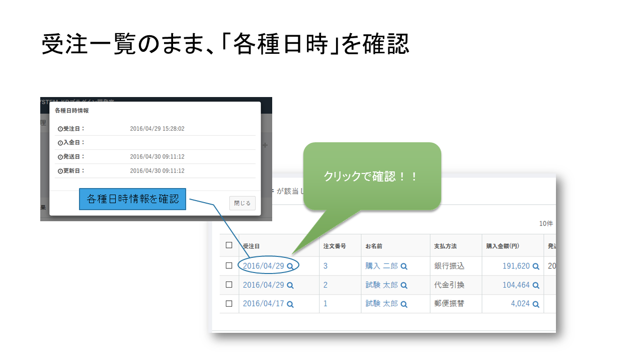This screenshot has width=644, height=362.
Task: Open the 2016/04/29 date link for order 2
Action: [264, 285]
